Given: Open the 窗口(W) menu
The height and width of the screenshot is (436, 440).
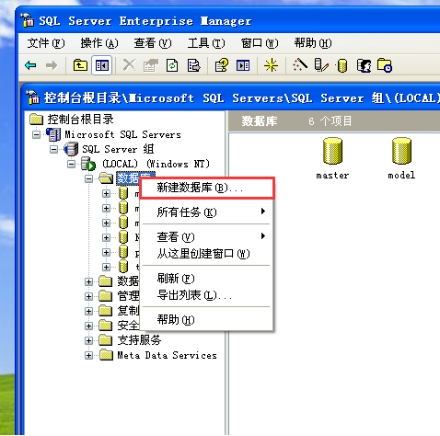Looking at the screenshot, I should point(260,43).
